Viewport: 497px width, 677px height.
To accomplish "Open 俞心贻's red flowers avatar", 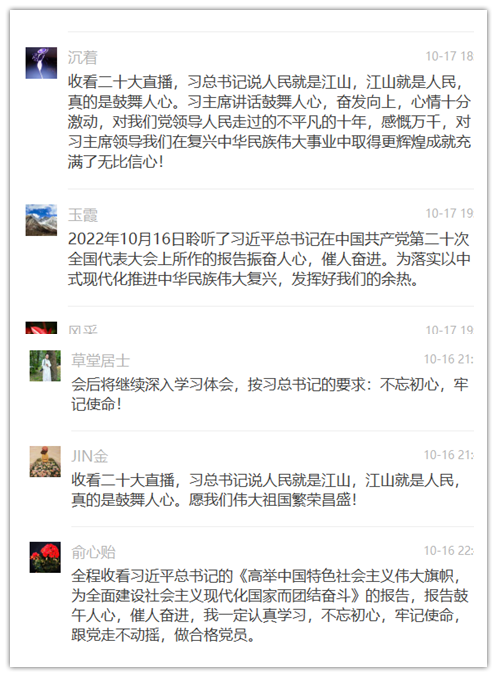I will pyautogui.click(x=45, y=557).
